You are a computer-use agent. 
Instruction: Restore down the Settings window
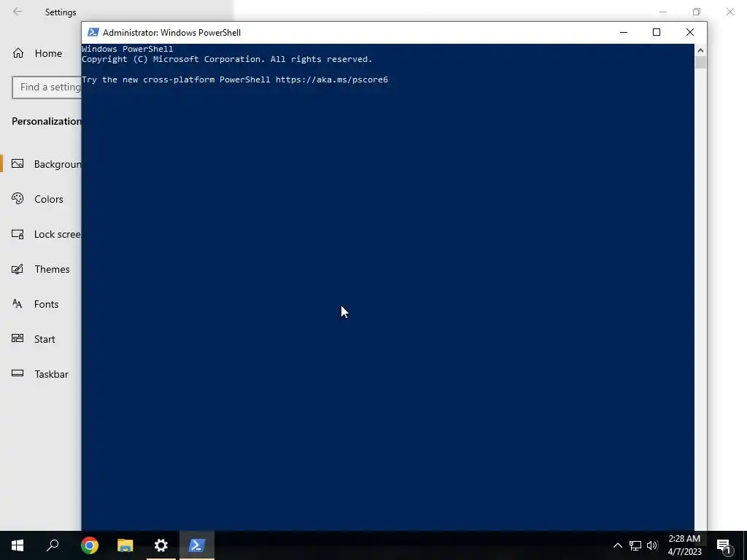pos(697,12)
